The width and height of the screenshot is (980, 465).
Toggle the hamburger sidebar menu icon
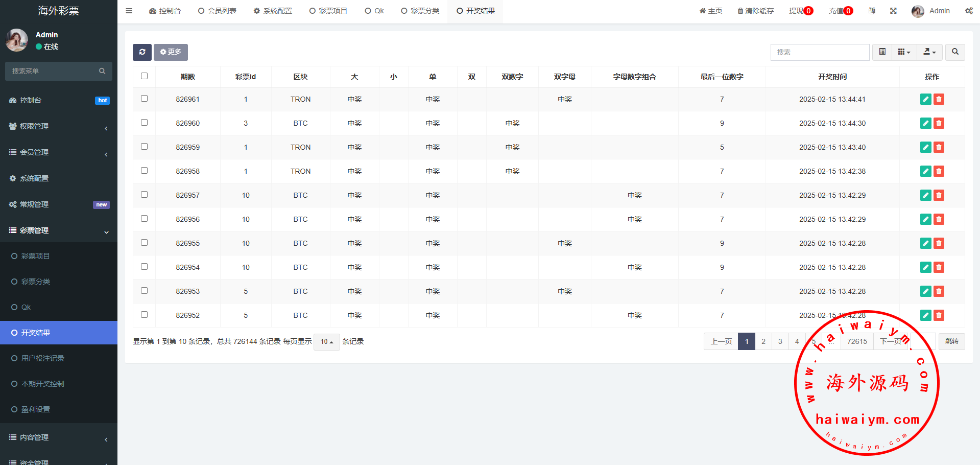(129, 11)
